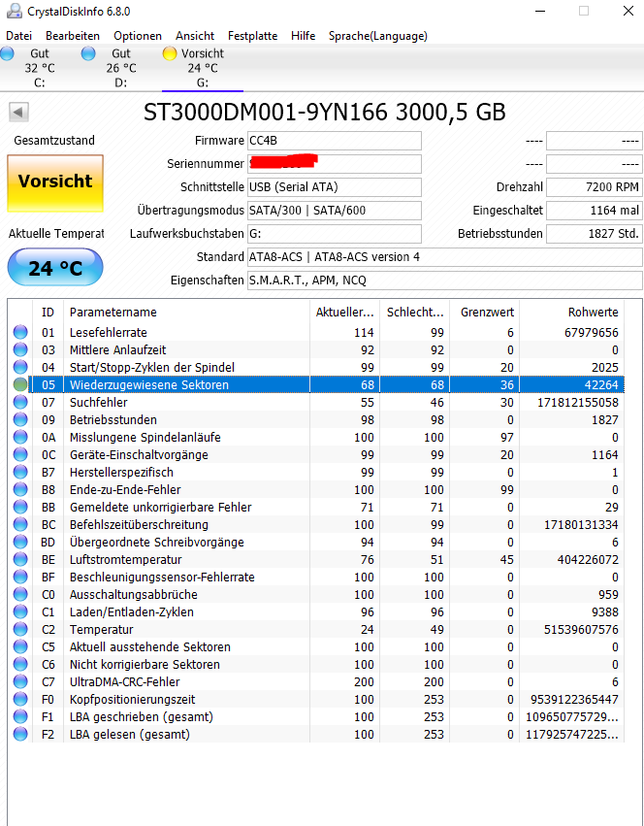644x826 pixels.
Task: Click status orb for Lesefehlerrate row
Action: (20, 332)
